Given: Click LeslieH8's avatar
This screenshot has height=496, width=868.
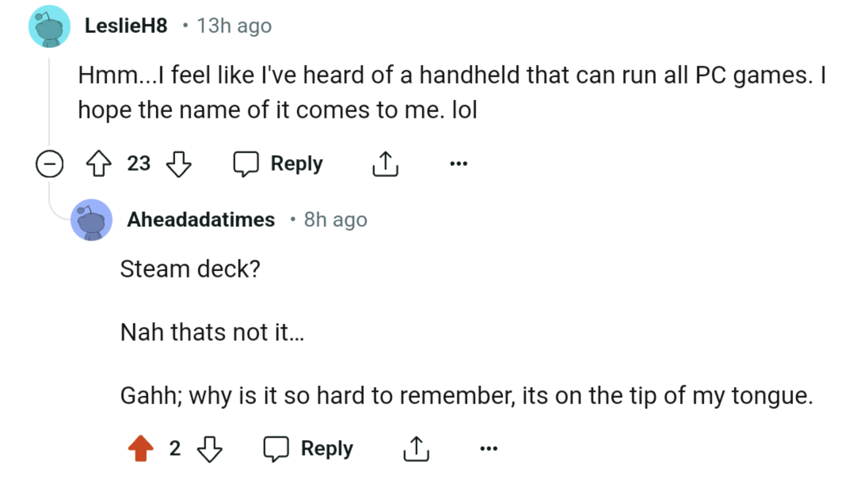Looking at the screenshot, I should coord(49,26).
